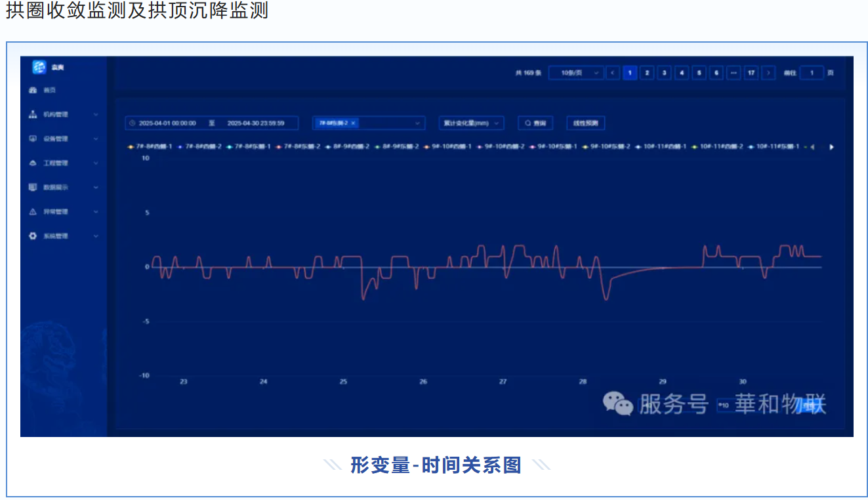Click the 工程管理 project icon
868x500 pixels.
click(x=33, y=163)
